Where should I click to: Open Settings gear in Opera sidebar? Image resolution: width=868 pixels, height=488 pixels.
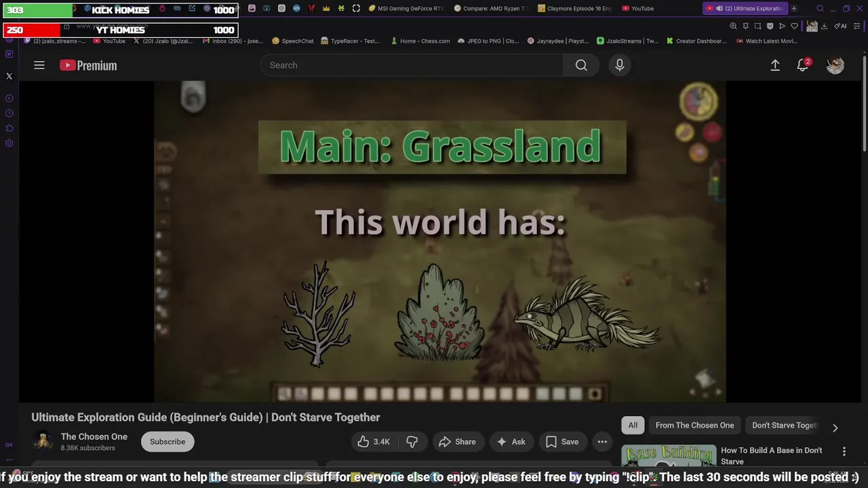9,143
